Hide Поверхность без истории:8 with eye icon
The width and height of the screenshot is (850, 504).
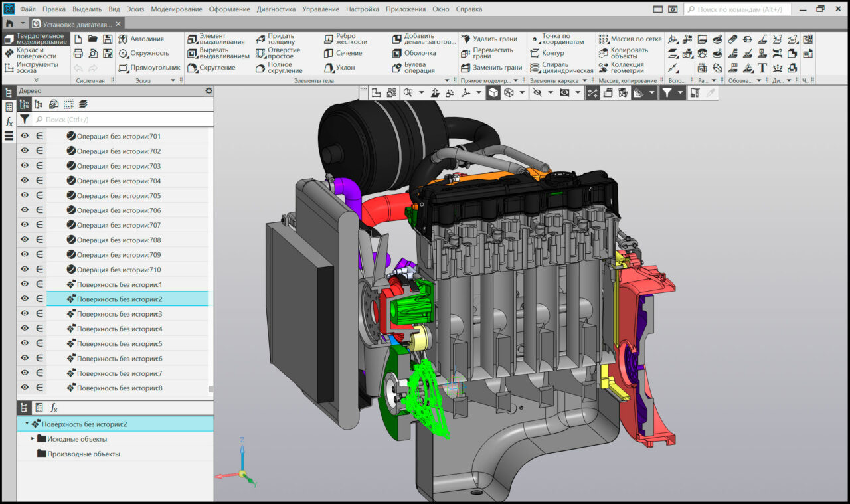coord(25,388)
